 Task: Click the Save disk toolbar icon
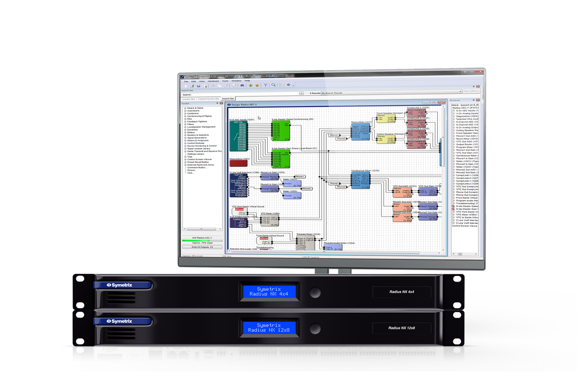tap(199, 86)
